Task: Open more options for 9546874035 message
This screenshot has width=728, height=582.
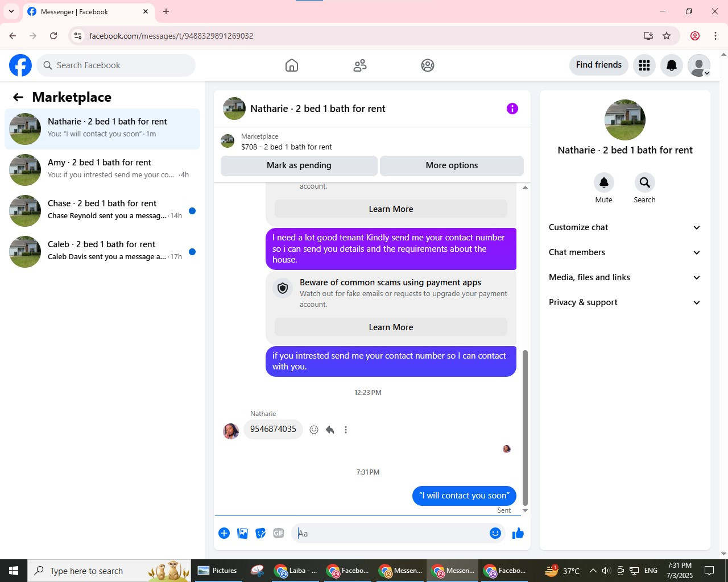Action: (346, 430)
